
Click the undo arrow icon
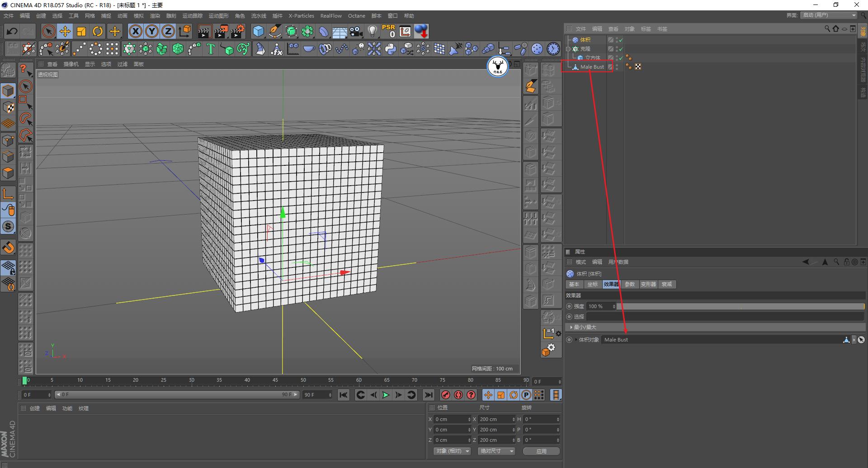click(12, 31)
